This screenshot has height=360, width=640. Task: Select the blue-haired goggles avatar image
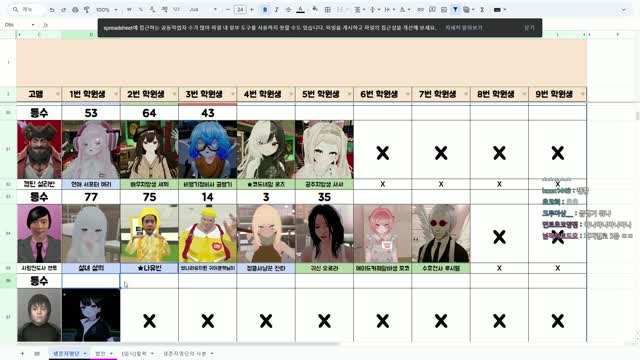[208, 149]
